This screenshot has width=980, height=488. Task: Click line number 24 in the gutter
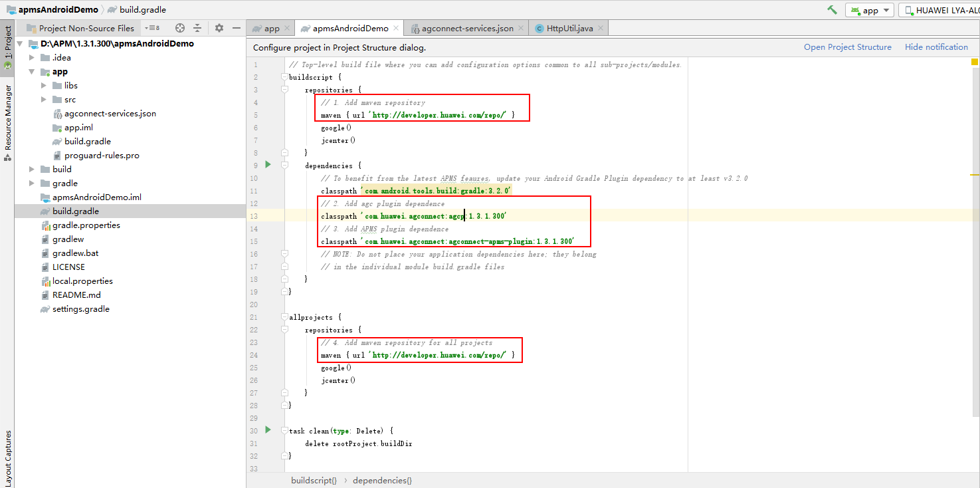tap(253, 355)
